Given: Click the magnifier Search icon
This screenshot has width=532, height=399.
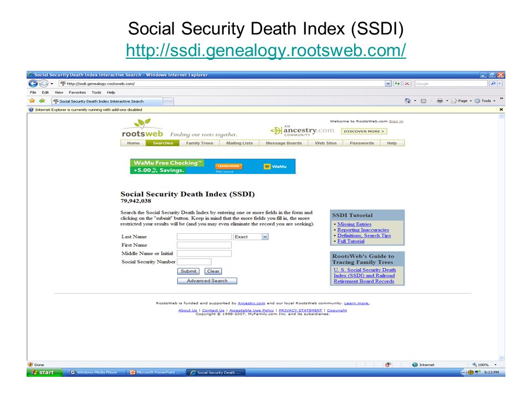Looking at the screenshot, I should point(493,84).
